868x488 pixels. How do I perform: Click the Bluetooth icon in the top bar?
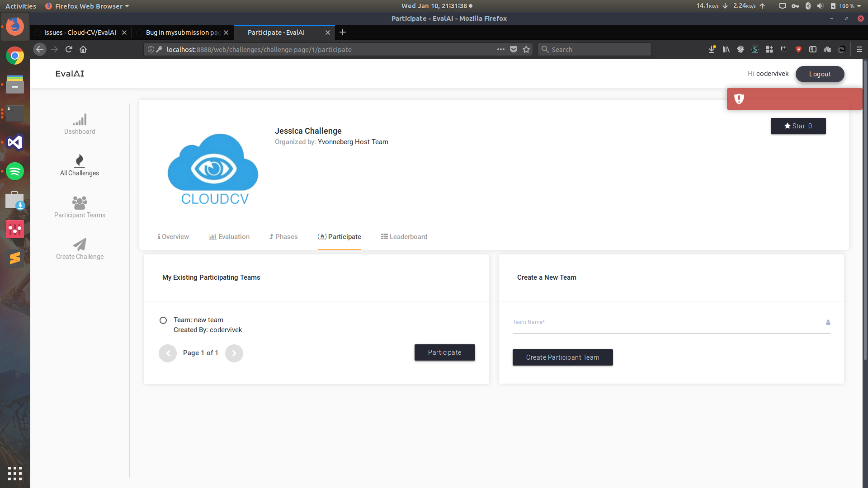point(808,6)
